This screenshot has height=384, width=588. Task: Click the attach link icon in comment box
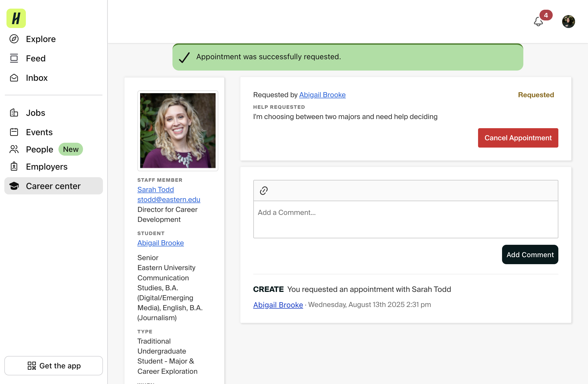click(x=264, y=191)
